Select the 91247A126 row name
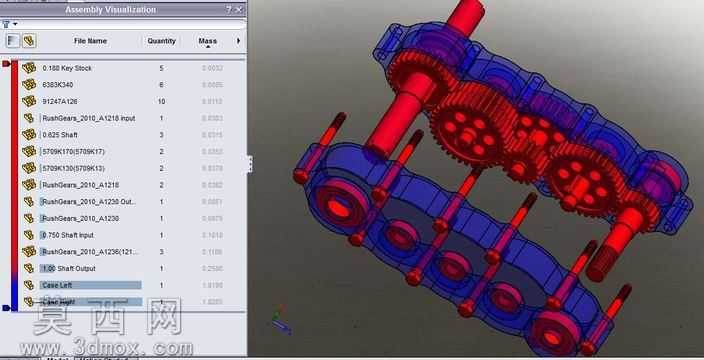Viewport: 704px width, 360px height. (60, 101)
